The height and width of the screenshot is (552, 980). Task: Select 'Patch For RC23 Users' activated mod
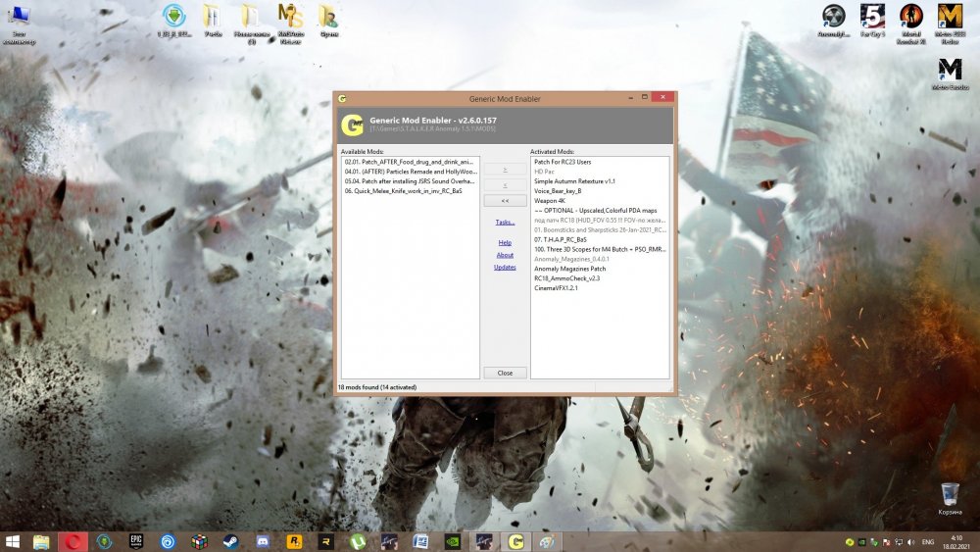click(563, 162)
